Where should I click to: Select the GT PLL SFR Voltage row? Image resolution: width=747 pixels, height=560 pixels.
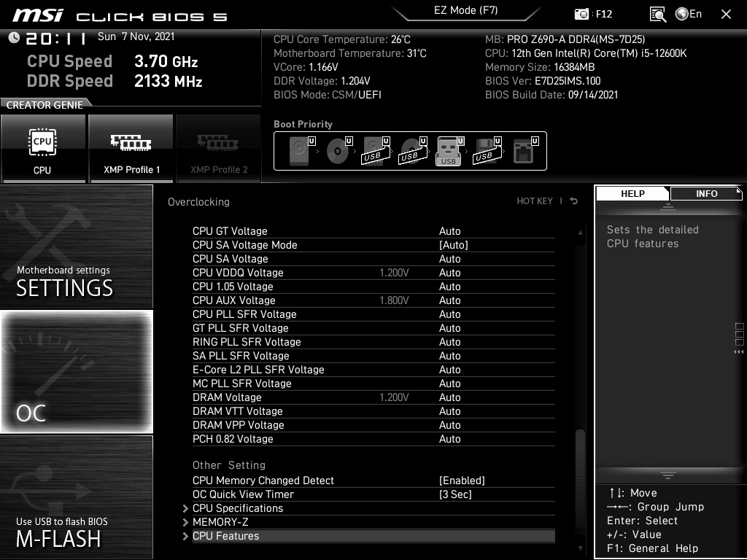click(x=373, y=328)
